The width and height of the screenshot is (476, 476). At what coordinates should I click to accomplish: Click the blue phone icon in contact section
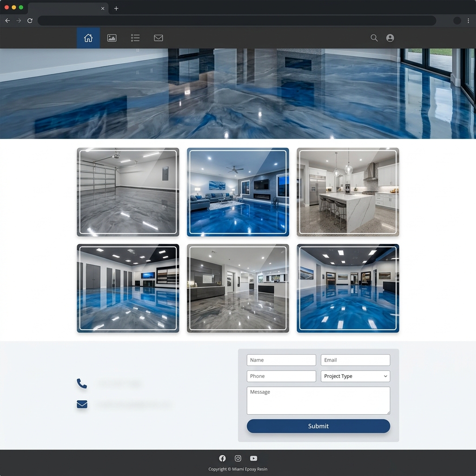[x=82, y=383]
